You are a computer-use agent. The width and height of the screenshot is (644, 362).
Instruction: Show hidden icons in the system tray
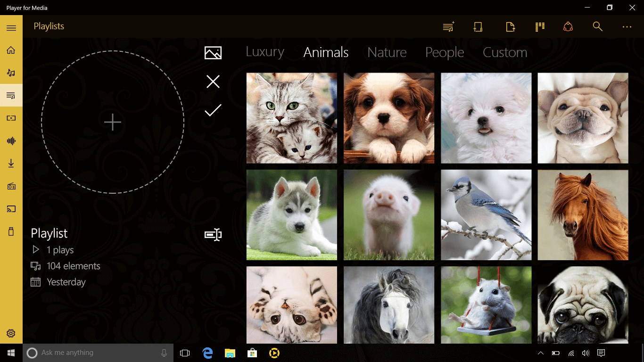tap(541, 352)
